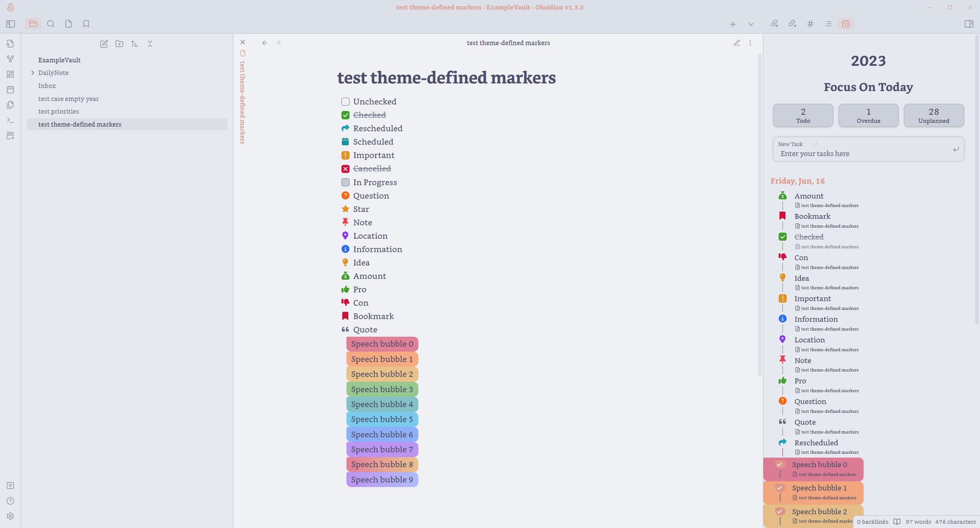The width and height of the screenshot is (980, 528).
Task: Open graph view from the left ribbon
Action: (x=10, y=59)
